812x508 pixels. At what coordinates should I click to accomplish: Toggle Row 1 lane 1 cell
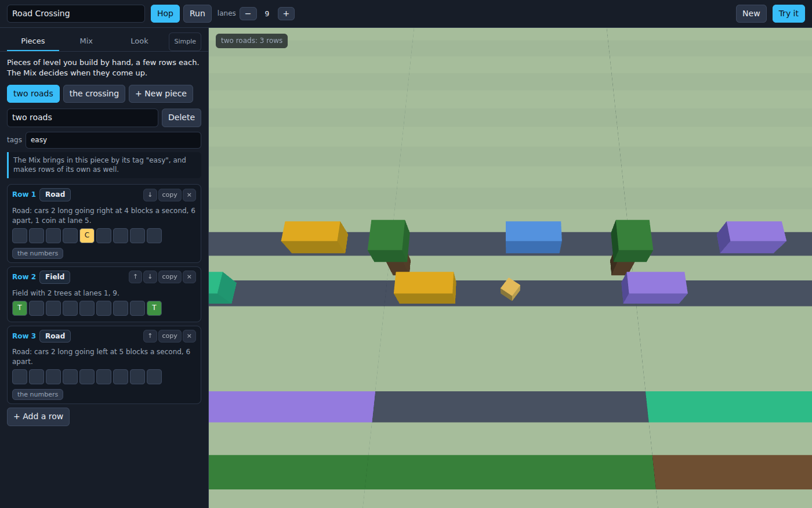tap(20, 236)
